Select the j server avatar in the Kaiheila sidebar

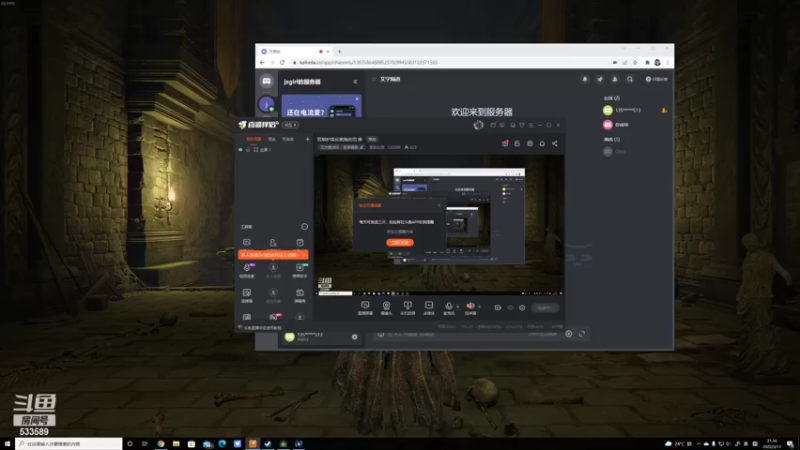click(266, 105)
